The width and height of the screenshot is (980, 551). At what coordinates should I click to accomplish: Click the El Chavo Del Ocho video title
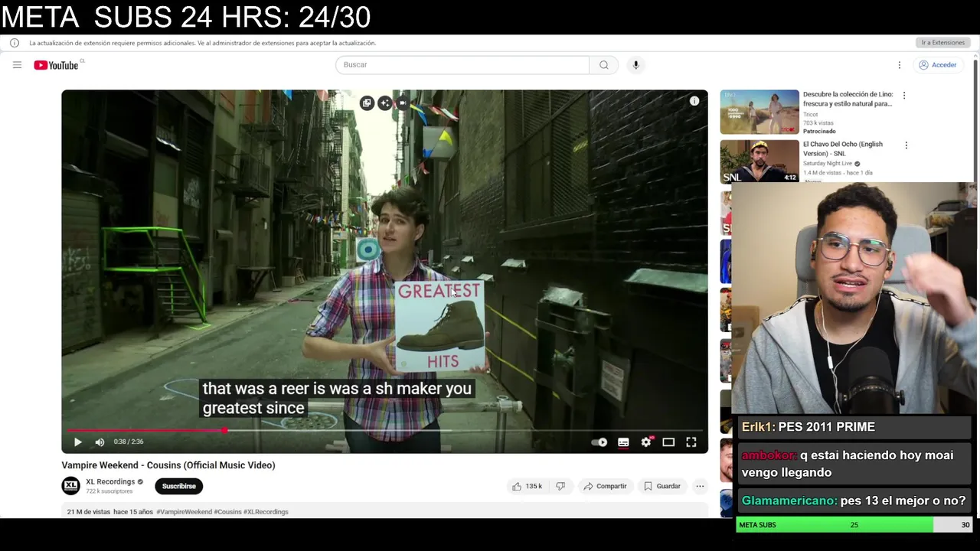(x=843, y=148)
